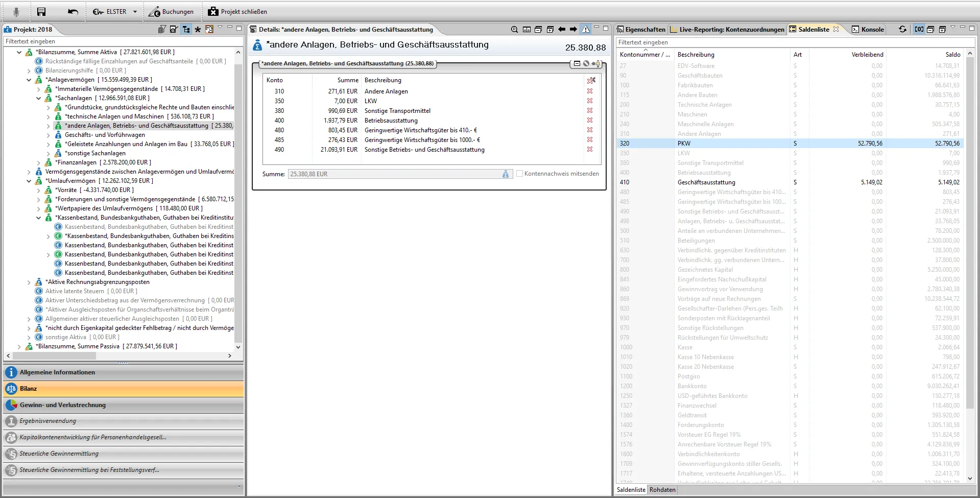The height and width of the screenshot is (498, 980).
Task: Enable Kontennachweis mitsenden checkbox
Action: click(519, 174)
